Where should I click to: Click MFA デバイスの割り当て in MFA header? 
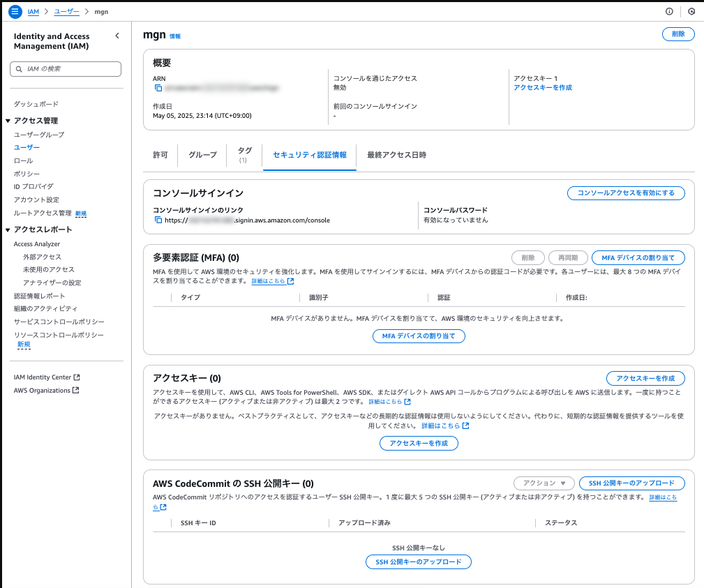click(638, 257)
